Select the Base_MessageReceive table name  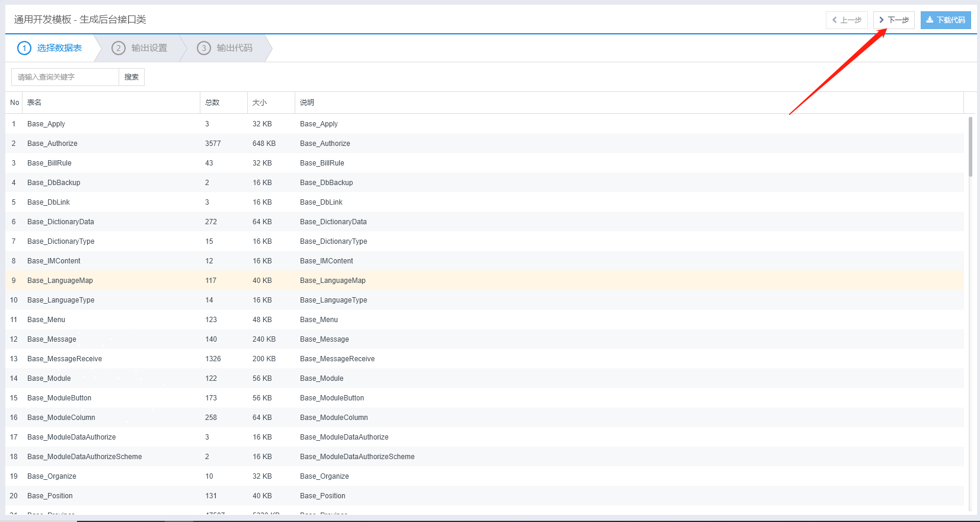click(65, 359)
